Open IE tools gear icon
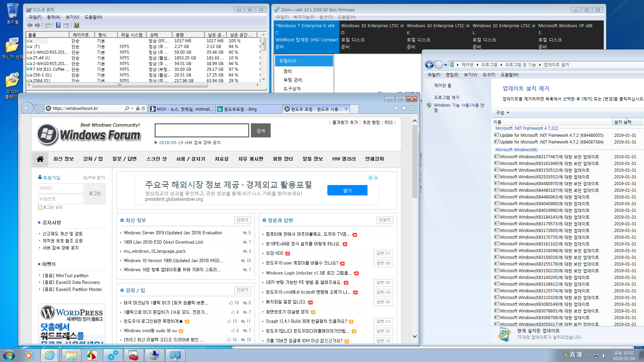 tap(412, 108)
